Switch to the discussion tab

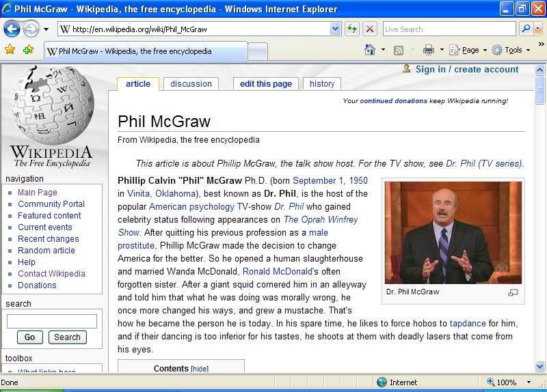tap(191, 84)
